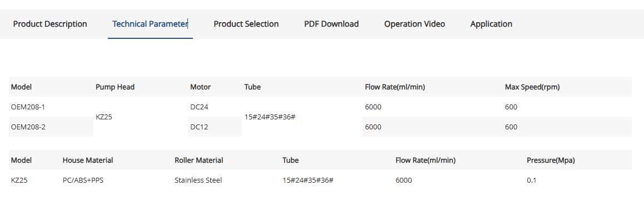Screen dimensions: 644x206
Task: Select the KZ25 model cell in second table
Action: [x=19, y=180]
